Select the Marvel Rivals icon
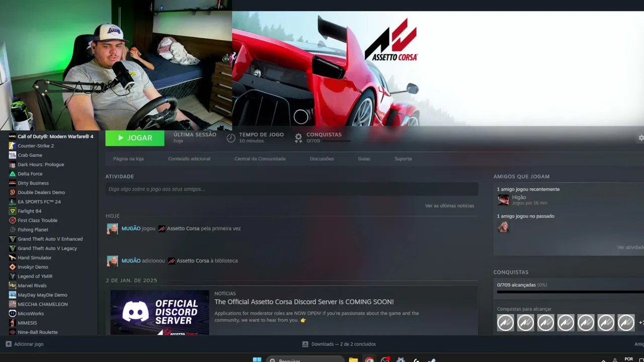This screenshot has height=362, width=644. click(13, 286)
